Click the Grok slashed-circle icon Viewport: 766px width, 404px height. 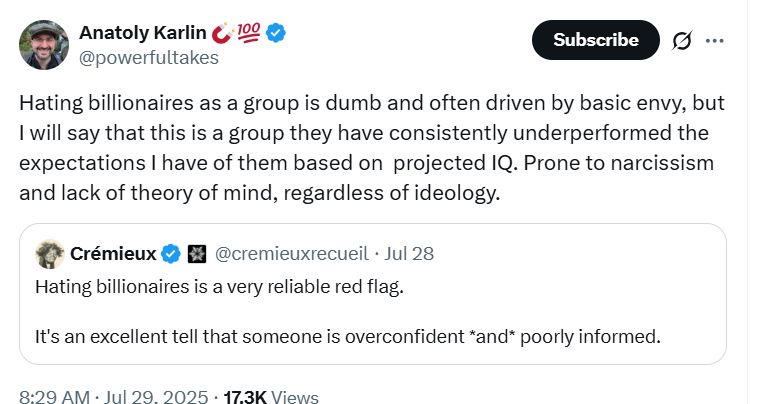(x=684, y=41)
